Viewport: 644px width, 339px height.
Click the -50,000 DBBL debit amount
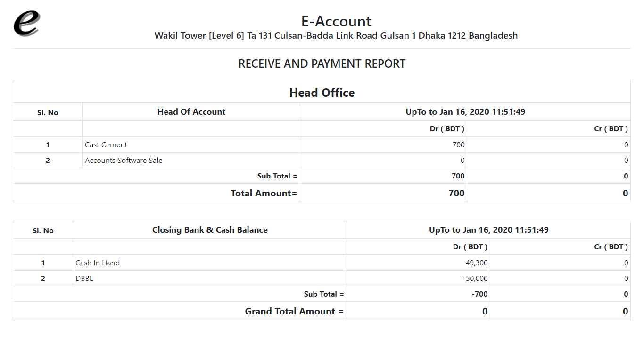click(473, 278)
